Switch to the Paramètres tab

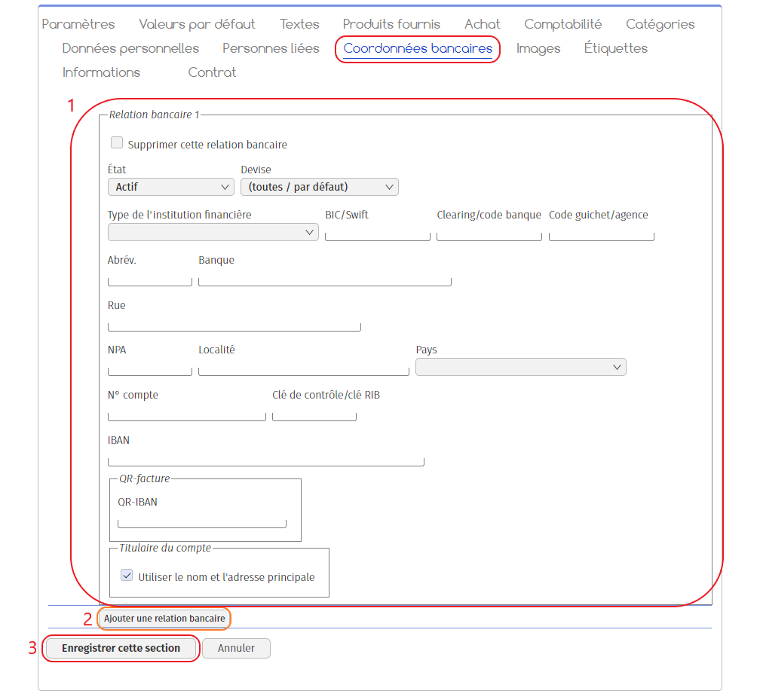[x=78, y=24]
